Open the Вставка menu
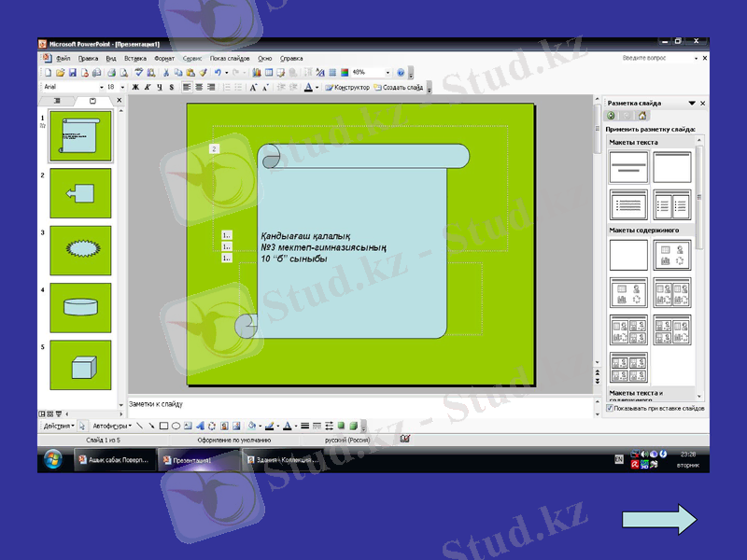This screenshot has height=560, width=747. 136,58
